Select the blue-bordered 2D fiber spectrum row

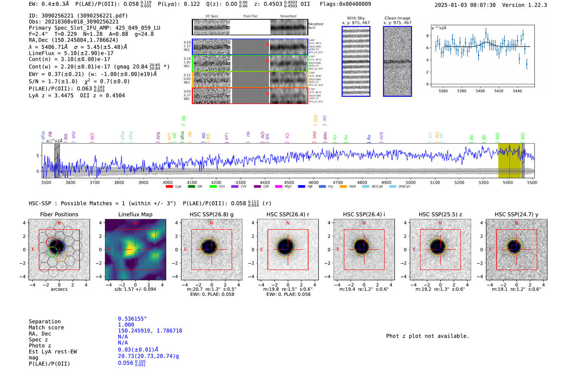click(x=250, y=47)
